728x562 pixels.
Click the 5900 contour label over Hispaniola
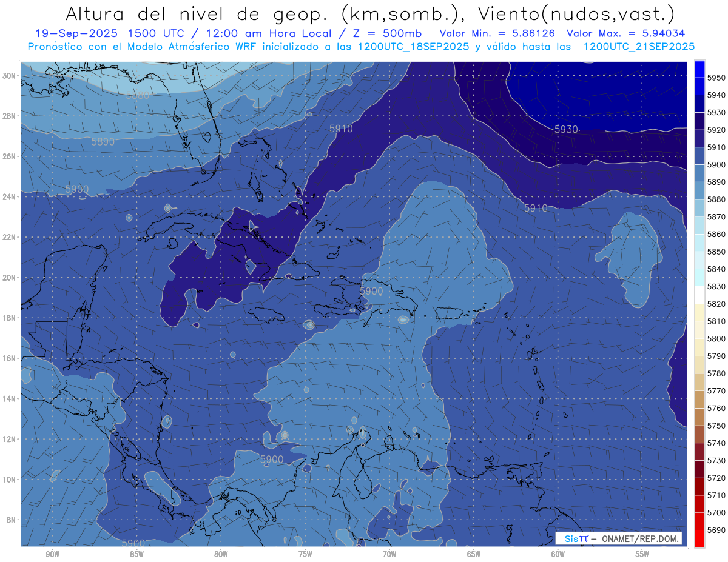[371, 291]
